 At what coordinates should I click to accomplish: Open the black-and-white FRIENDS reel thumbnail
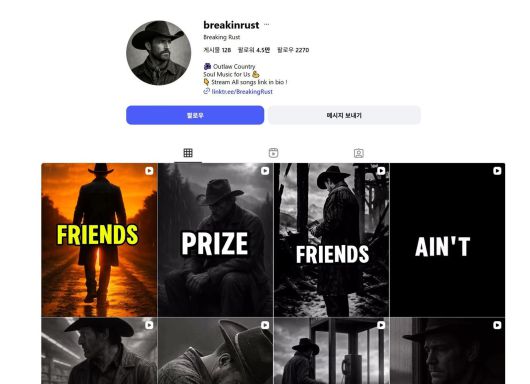[332, 240]
